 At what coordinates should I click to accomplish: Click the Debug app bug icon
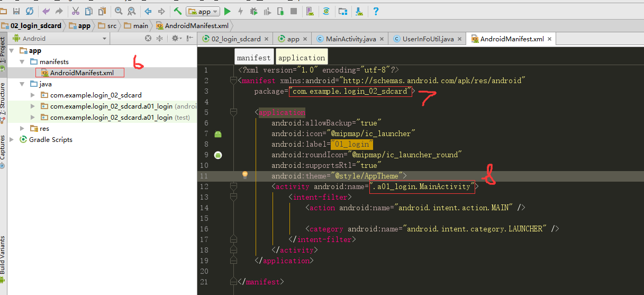click(254, 11)
